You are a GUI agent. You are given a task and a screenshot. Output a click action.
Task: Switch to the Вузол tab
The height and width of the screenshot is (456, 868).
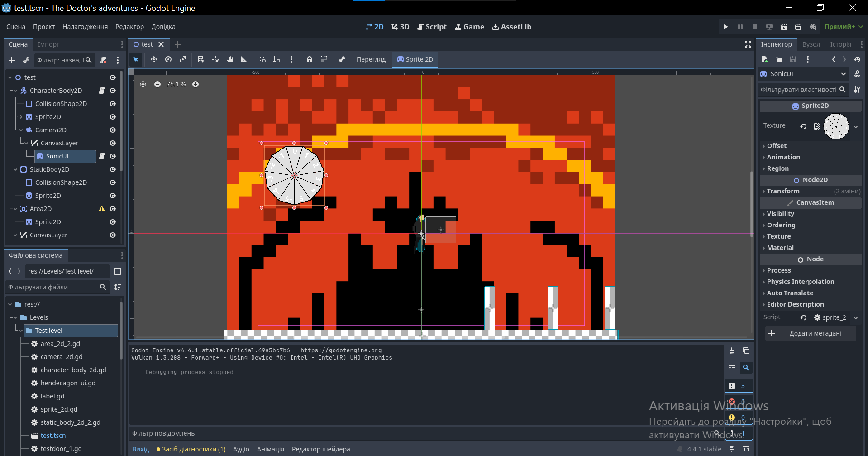click(811, 44)
